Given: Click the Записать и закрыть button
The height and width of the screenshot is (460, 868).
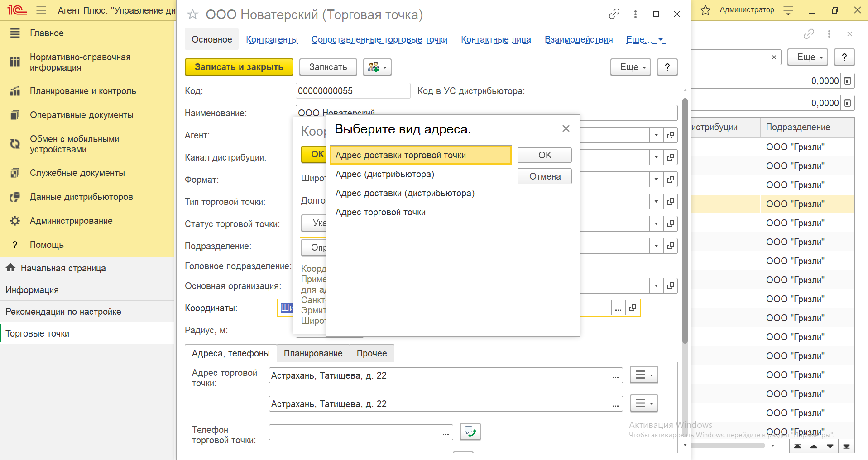Looking at the screenshot, I should point(239,67).
